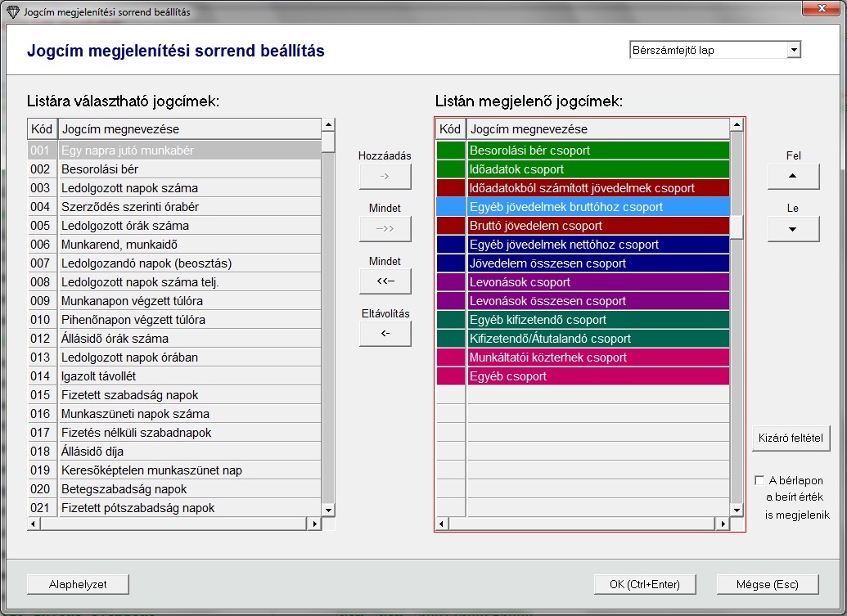Click the Eltávolítás single left arrow button

click(385, 334)
